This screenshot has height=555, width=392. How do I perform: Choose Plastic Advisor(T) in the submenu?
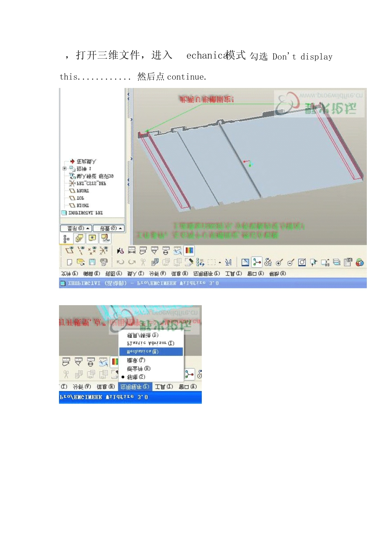click(151, 343)
